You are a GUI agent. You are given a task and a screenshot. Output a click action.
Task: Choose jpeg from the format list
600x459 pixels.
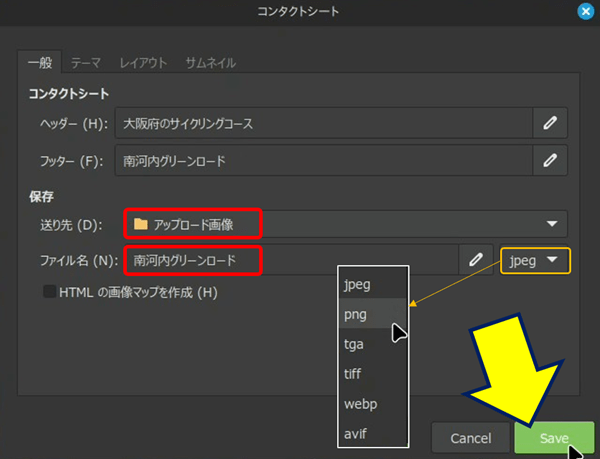[372, 284]
